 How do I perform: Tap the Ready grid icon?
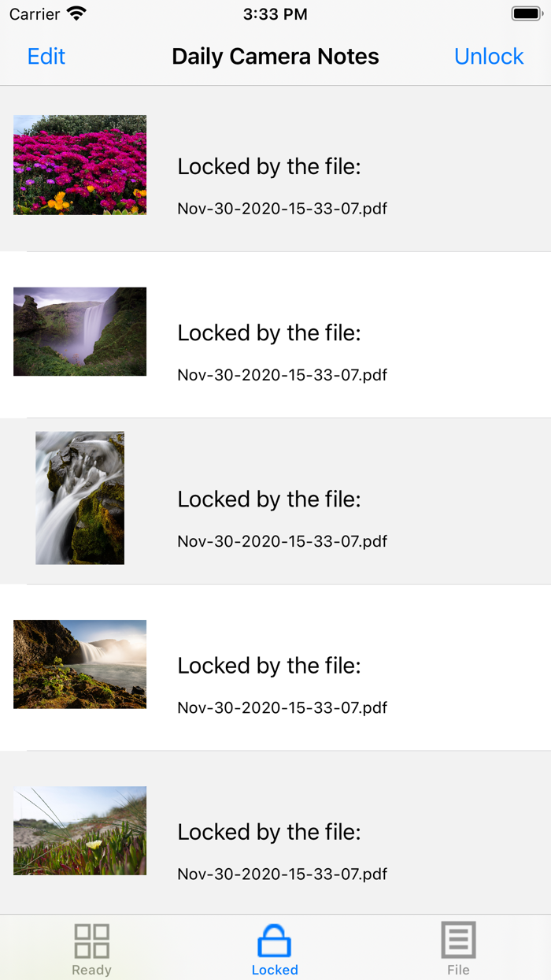[x=91, y=941]
